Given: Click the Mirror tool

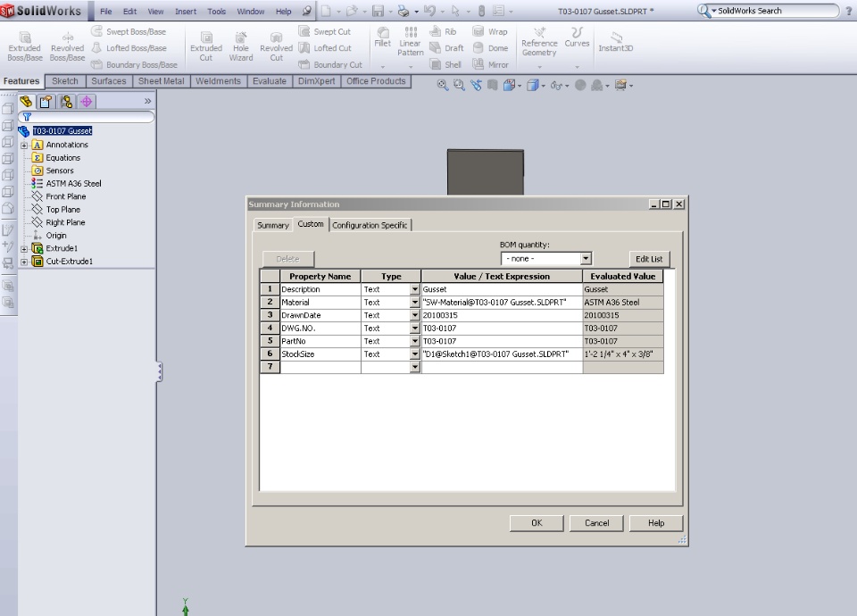Looking at the screenshot, I should pyautogui.click(x=491, y=64).
